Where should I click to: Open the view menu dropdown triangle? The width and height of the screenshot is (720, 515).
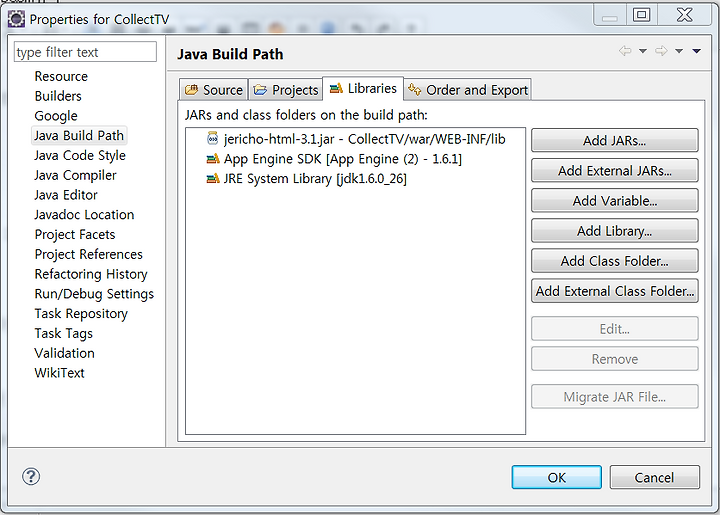(697, 51)
